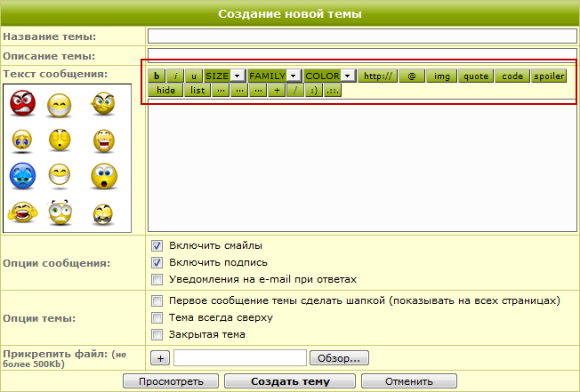Open the SIZE dropdown

[224, 76]
